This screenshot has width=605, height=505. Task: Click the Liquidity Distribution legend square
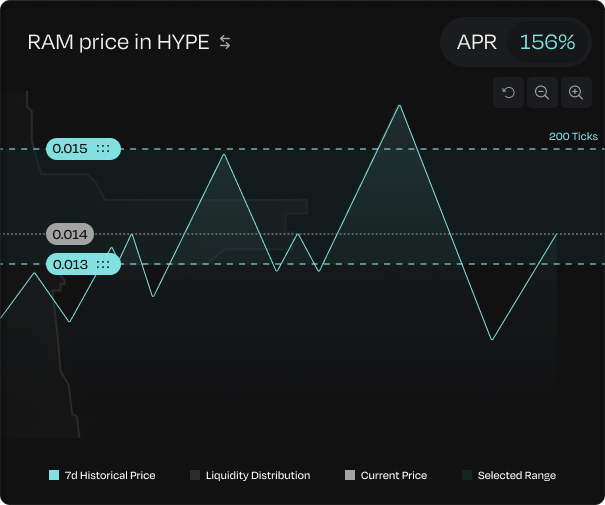click(x=195, y=475)
